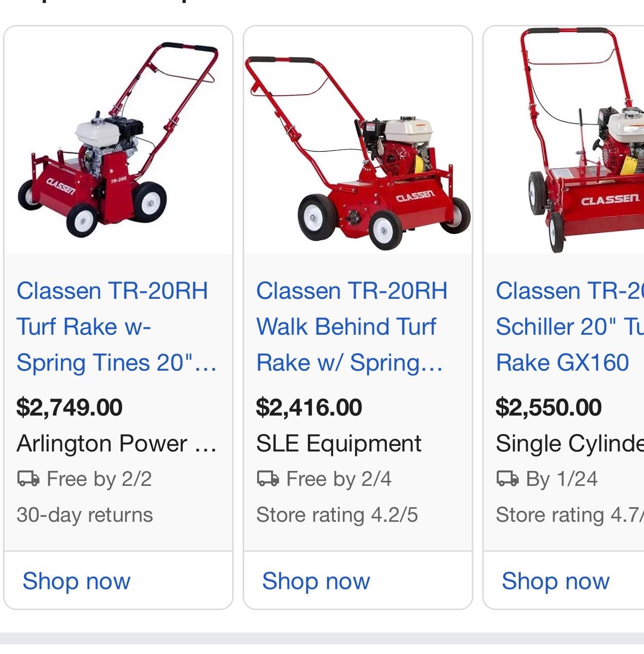This screenshot has width=644, height=654.
Task: Select the Arlington Power seller name
Action: (116, 443)
